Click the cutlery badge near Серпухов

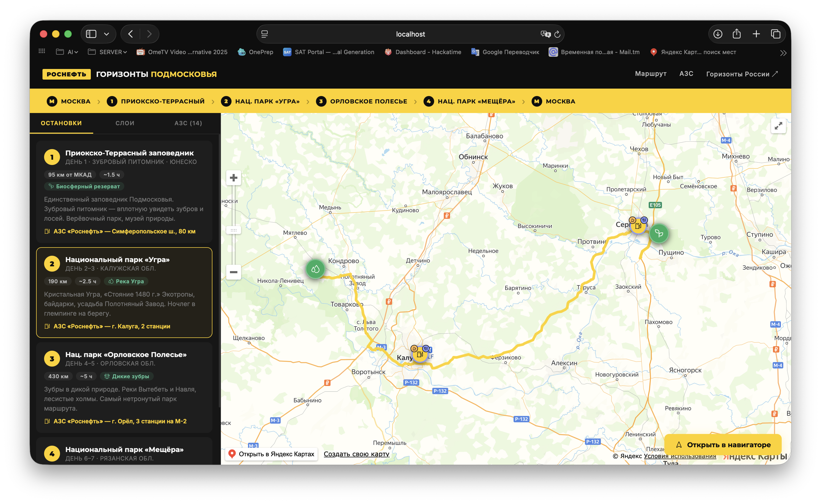(x=644, y=220)
